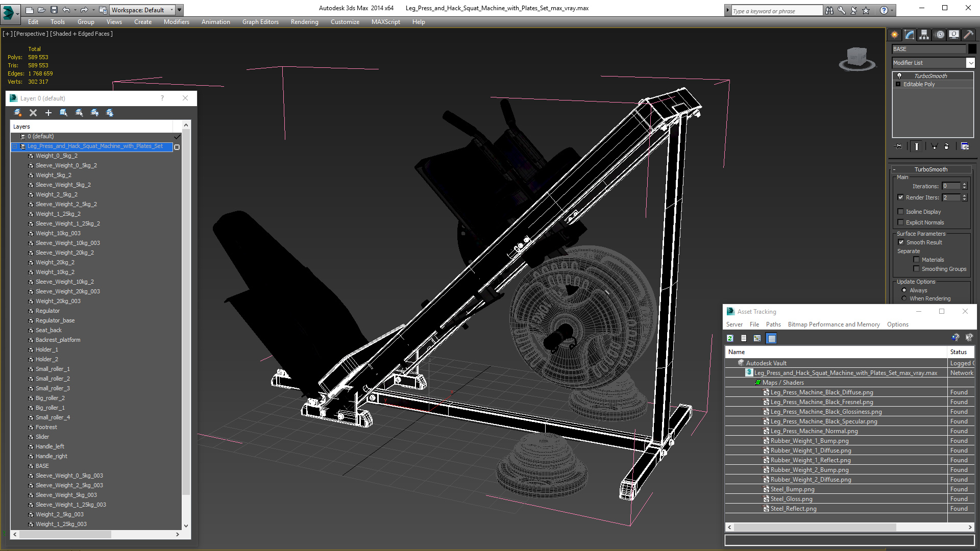This screenshot has height=551, width=980.
Task: Toggle TurboSmooth modifier lightbulb visibility
Action: (x=899, y=76)
